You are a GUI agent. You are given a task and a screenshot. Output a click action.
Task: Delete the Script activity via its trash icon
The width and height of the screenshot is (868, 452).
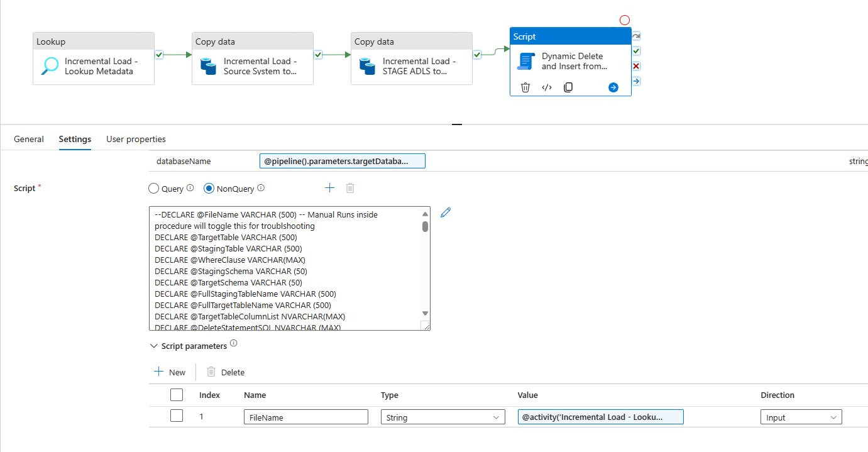[525, 87]
